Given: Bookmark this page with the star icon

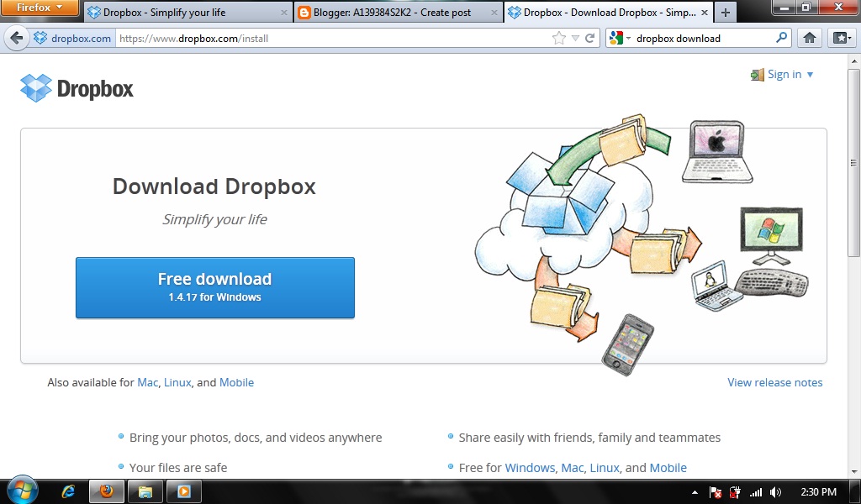Looking at the screenshot, I should tap(558, 38).
